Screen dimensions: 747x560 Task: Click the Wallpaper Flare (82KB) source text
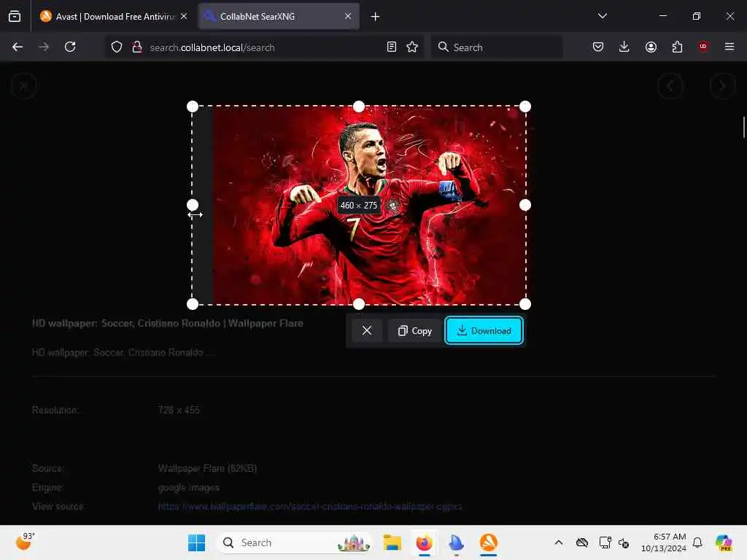click(207, 469)
